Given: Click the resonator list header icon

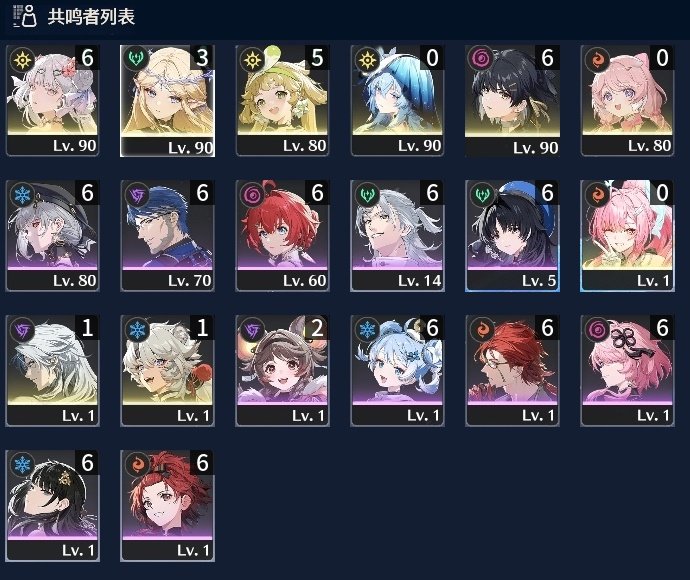Looking at the screenshot, I should (25, 16).
